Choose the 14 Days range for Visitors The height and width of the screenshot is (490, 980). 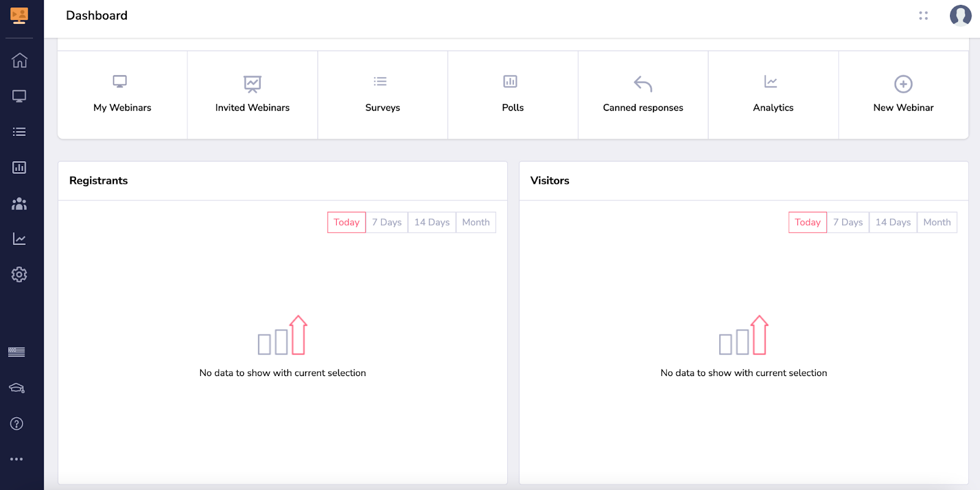pos(892,222)
